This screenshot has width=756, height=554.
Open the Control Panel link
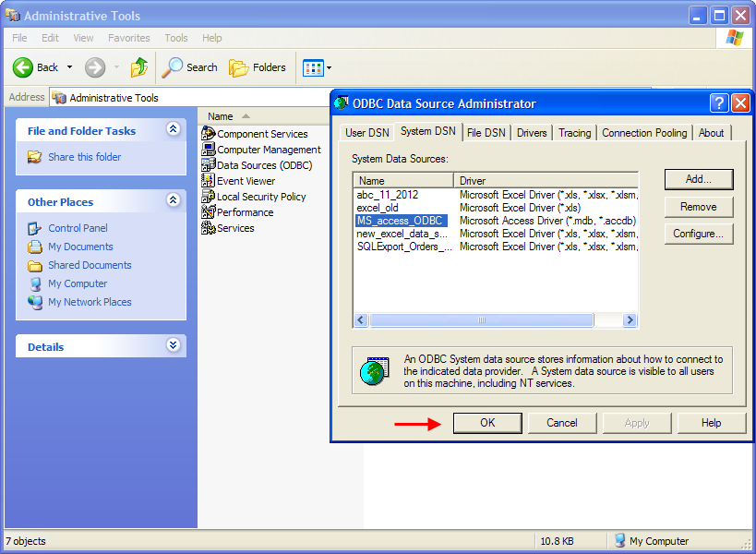point(78,228)
